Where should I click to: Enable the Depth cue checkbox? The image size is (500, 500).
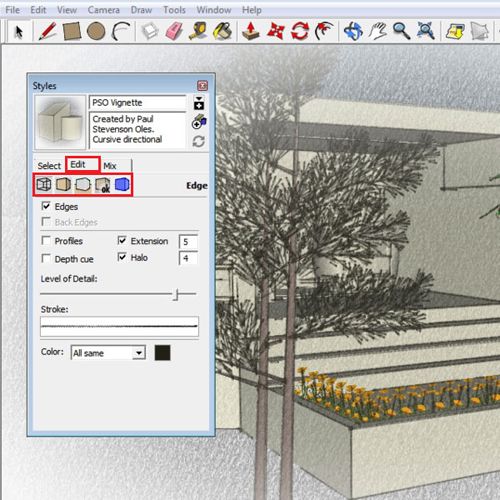click(x=46, y=259)
